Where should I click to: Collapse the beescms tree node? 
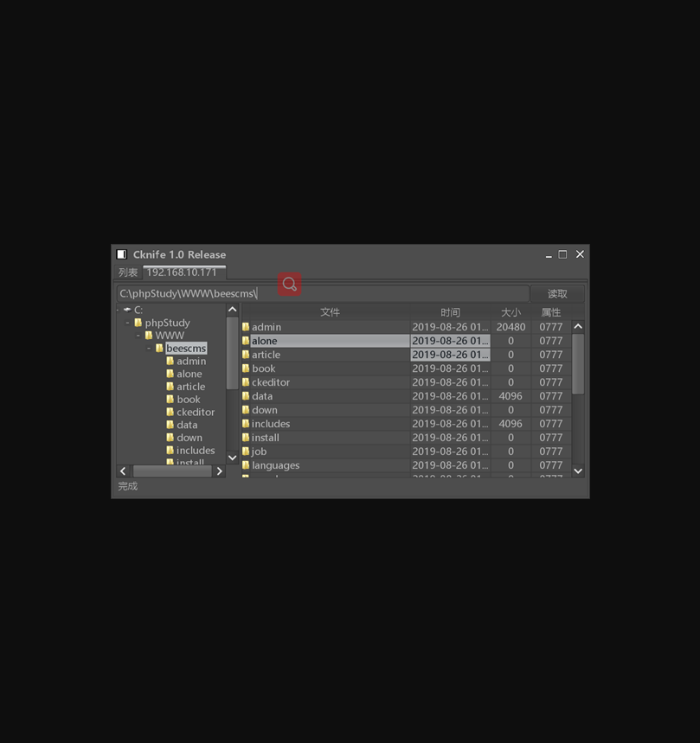(149, 349)
